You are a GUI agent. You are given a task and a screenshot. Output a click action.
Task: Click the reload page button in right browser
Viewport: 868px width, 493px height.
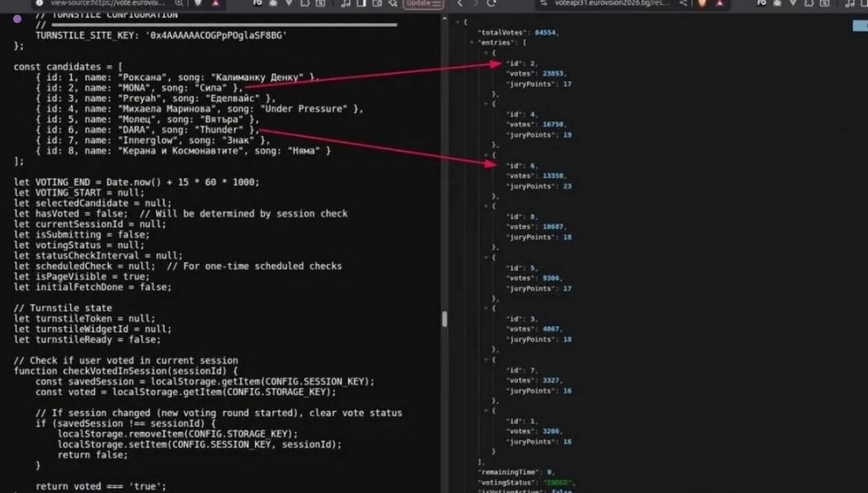(x=492, y=3)
